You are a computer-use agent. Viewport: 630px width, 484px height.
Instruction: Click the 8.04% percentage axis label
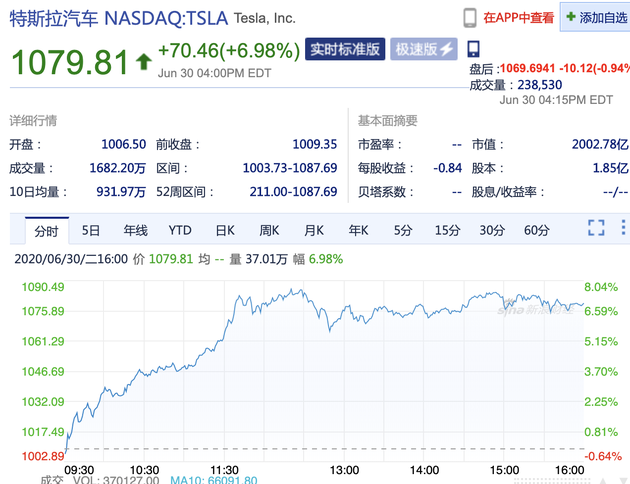[601, 287]
